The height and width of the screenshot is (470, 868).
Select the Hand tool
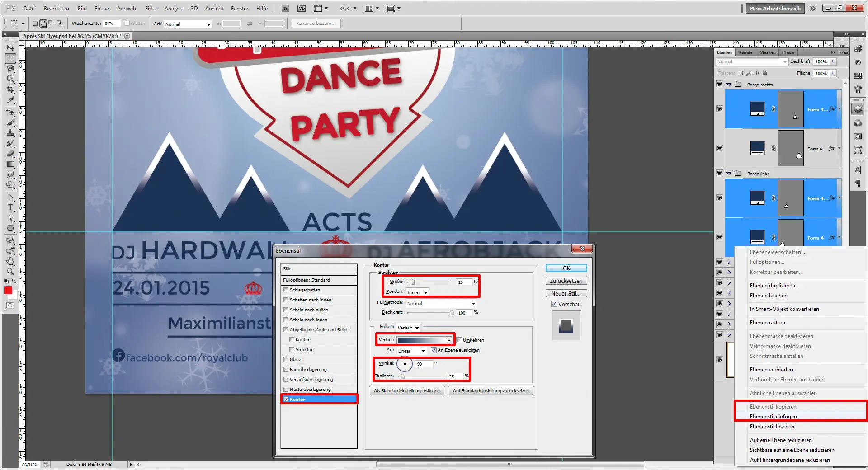pos(10,261)
